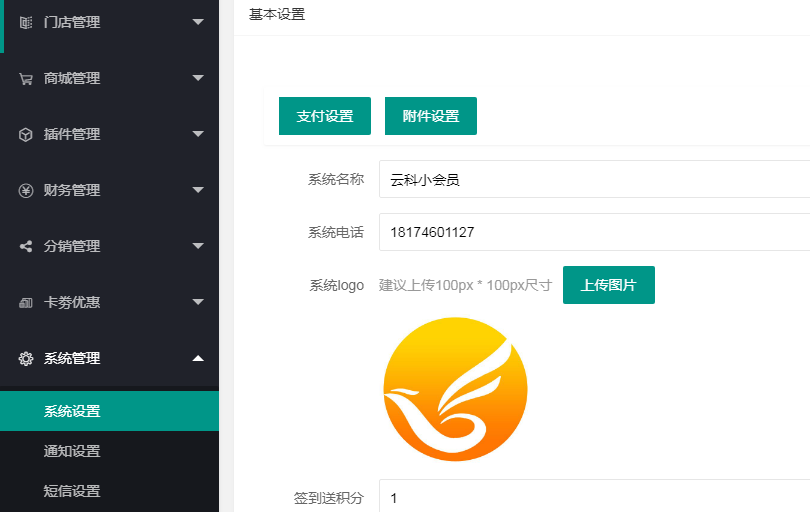Click the 支付设置 button
The height and width of the screenshot is (512, 810).
325,116
